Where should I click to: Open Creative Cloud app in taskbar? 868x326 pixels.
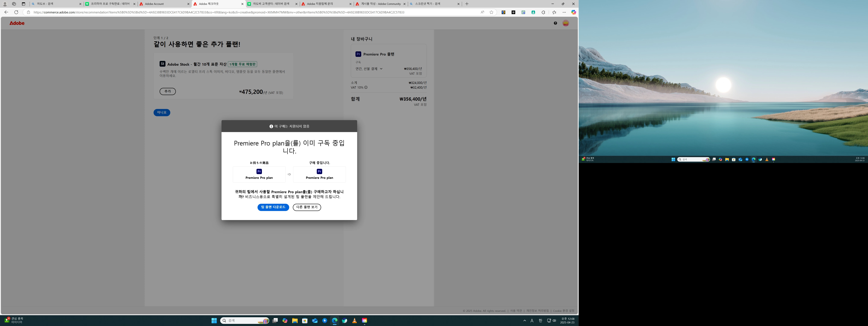(x=364, y=321)
